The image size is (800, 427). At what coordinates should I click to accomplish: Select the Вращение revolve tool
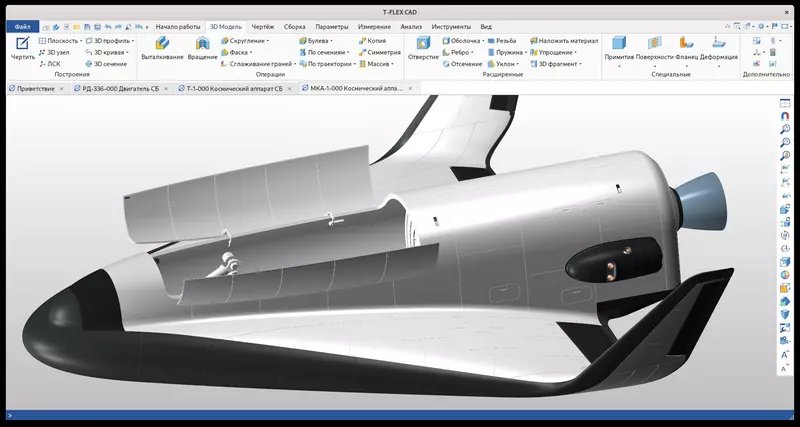(x=202, y=44)
